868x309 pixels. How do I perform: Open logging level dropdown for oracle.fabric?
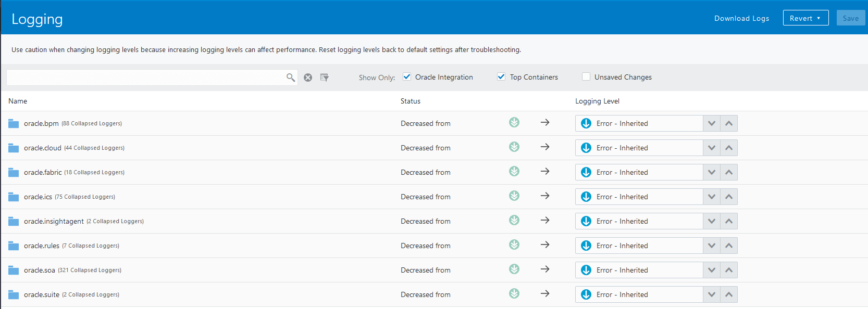(x=639, y=172)
